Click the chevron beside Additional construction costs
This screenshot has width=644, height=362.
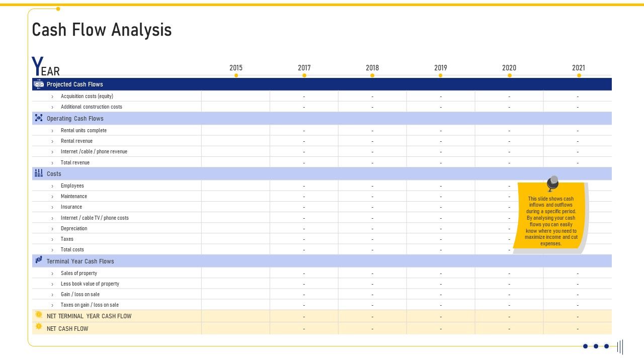pyautogui.click(x=52, y=107)
